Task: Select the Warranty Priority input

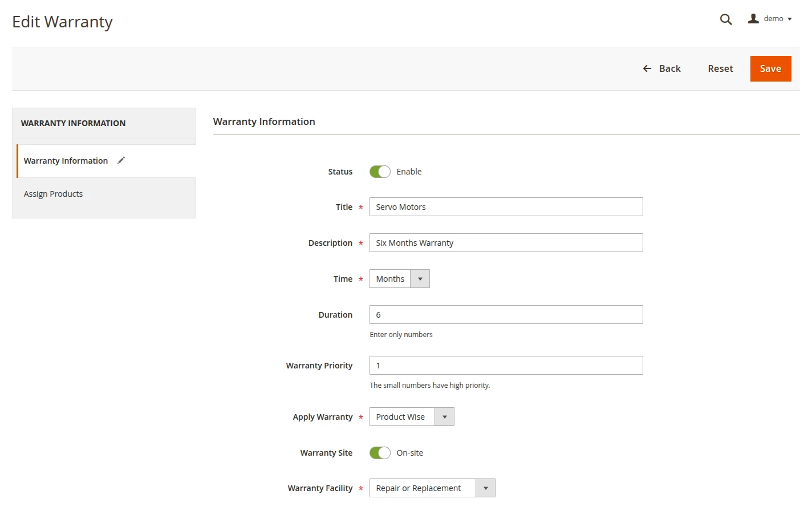Action: (506, 366)
